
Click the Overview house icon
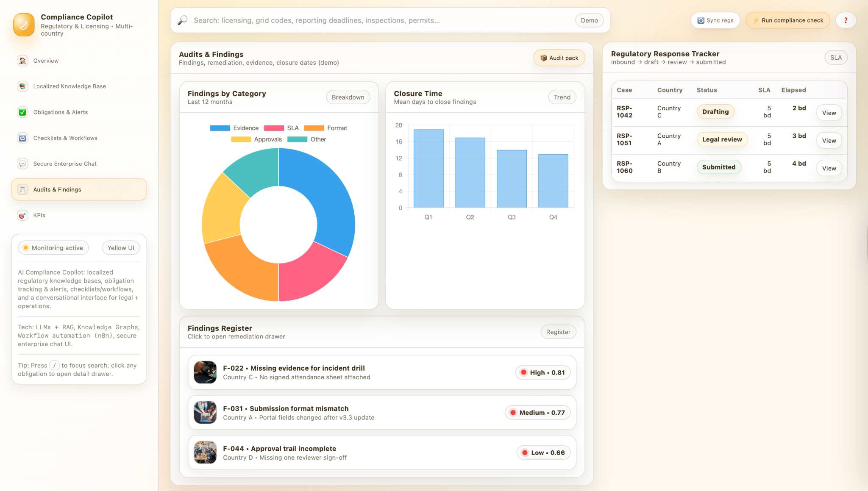[22, 61]
